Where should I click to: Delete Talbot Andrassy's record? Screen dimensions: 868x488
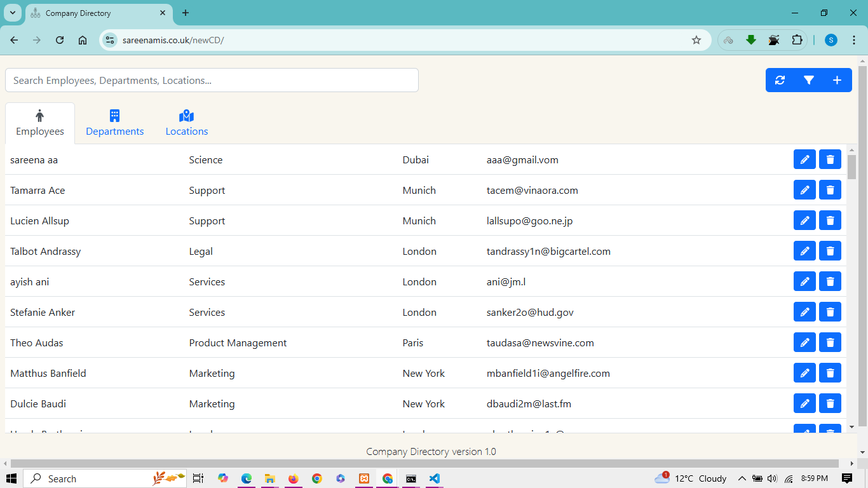830,251
